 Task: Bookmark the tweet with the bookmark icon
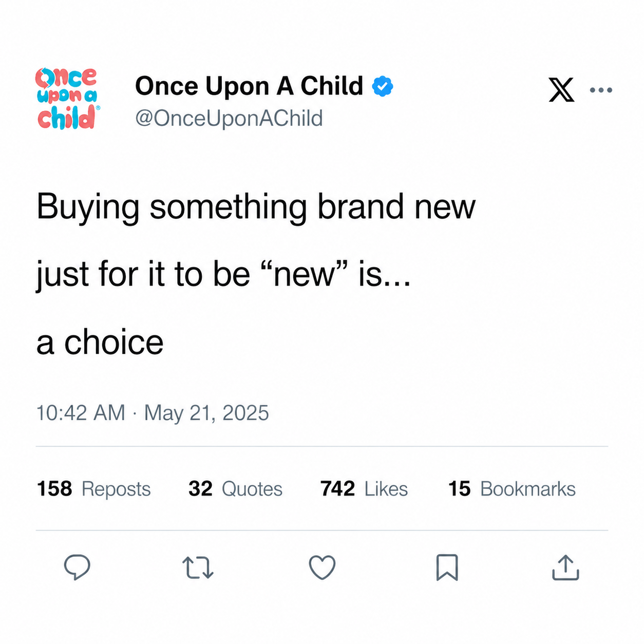click(x=447, y=567)
